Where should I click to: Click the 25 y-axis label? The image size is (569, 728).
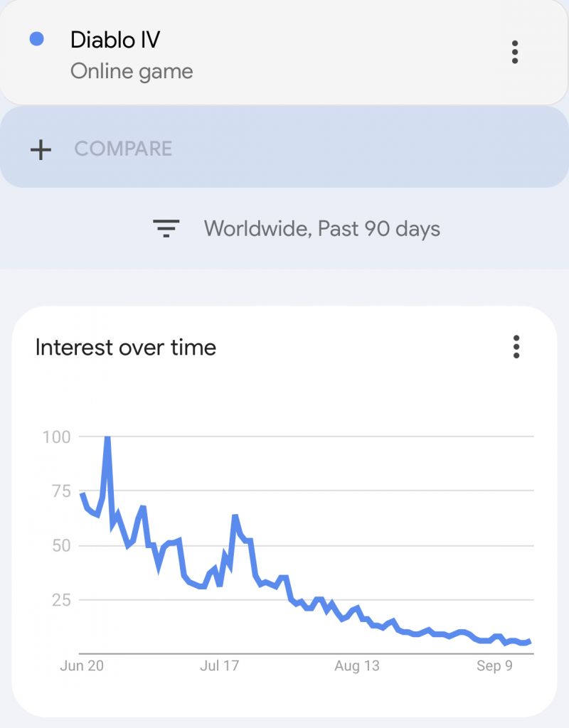pos(60,600)
